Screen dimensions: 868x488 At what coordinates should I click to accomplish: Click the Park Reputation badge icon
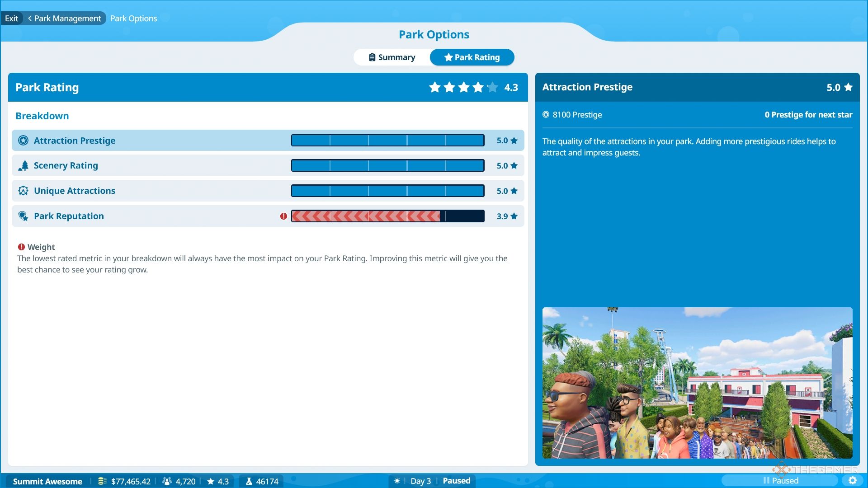(23, 215)
